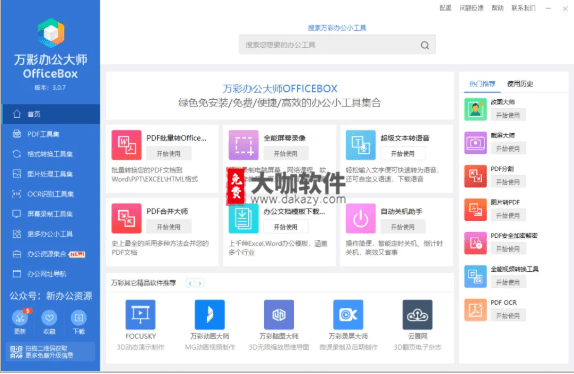Click 开始使用 under 办公文档模板下载
The width and height of the screenshot is (574, 374).
[286, 227]
